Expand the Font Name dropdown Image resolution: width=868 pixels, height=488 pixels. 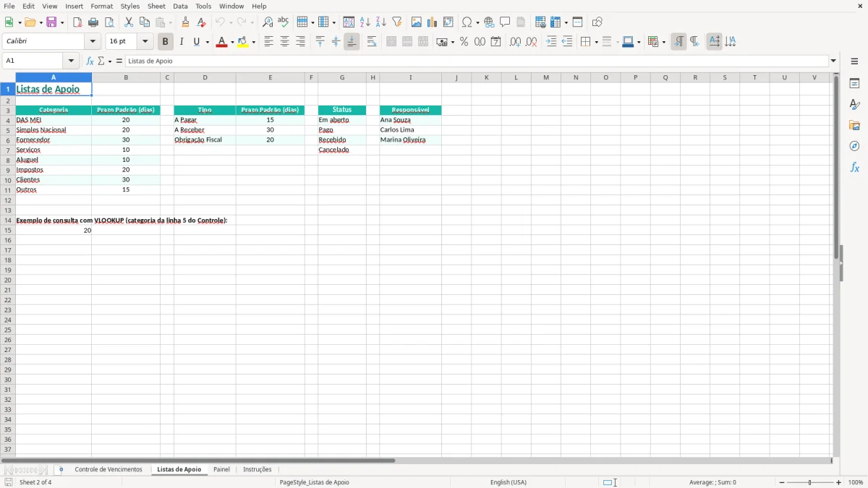(93, 42)
